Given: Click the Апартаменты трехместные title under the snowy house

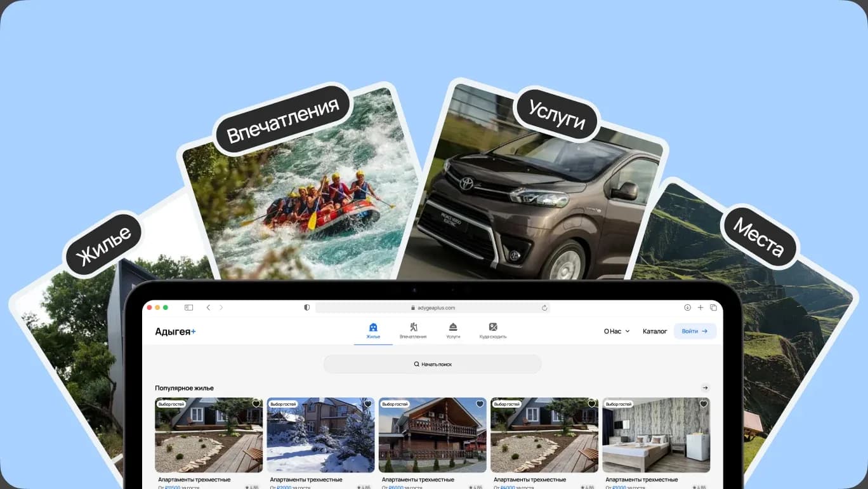Looking at the screenshot, I should [306, 479].
